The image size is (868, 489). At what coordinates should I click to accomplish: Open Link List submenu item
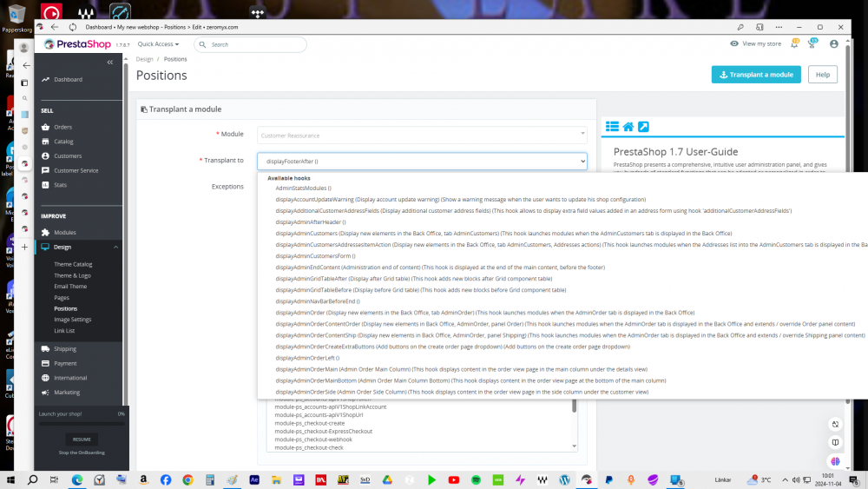64,331
